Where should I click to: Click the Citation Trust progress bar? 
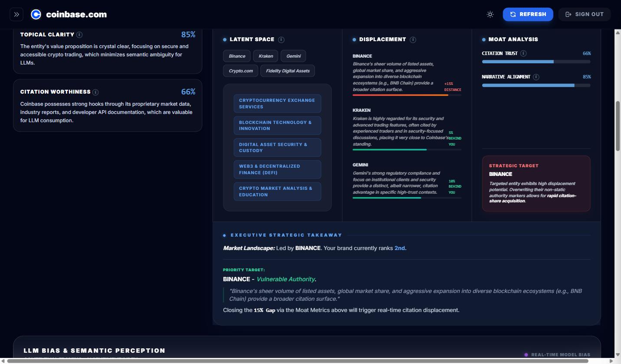(536, 62)
